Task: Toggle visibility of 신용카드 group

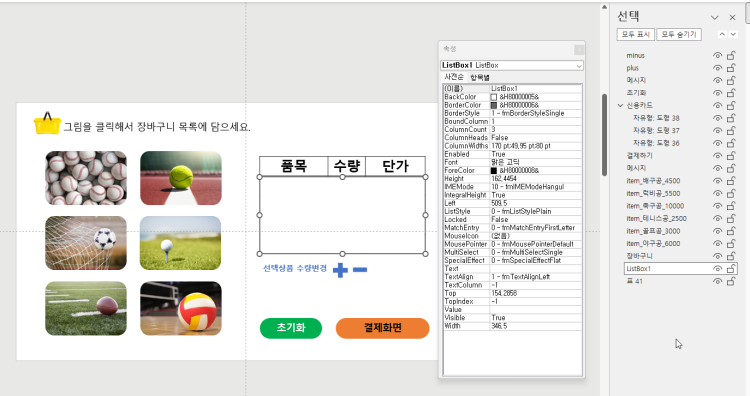Action: pyautogui.click(x=717, y=105)
